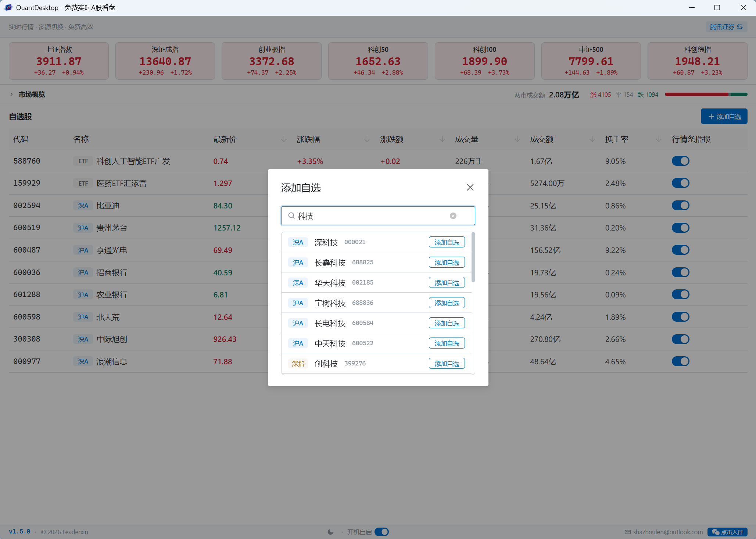756x539 pixels.
Task: Toggle 行情条播报 for 比亚迪
Action: tap(680, 206)
